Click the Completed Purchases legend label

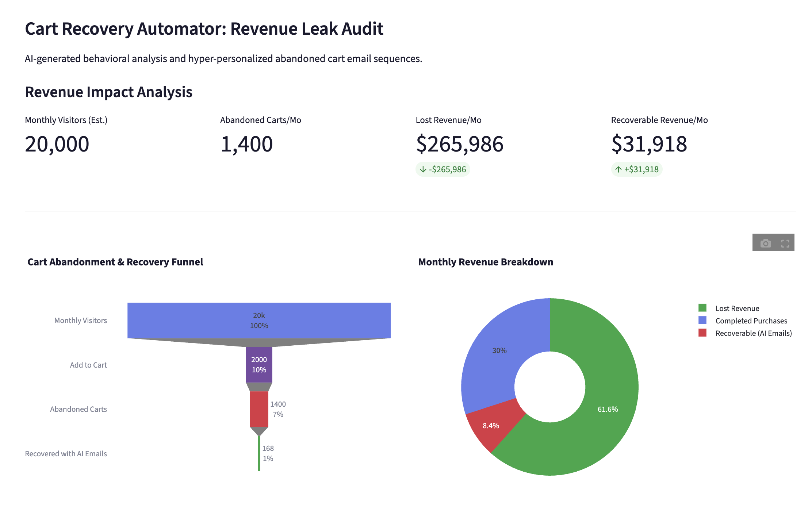pos(751,321)
